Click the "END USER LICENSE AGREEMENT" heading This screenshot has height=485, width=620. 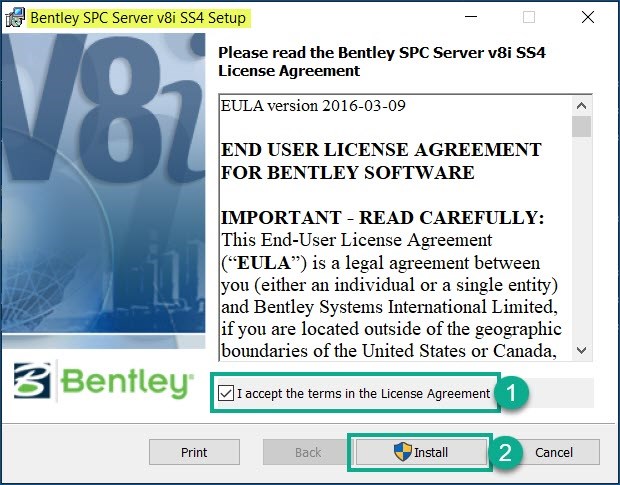pyautogui.click(x=381, y=150)
